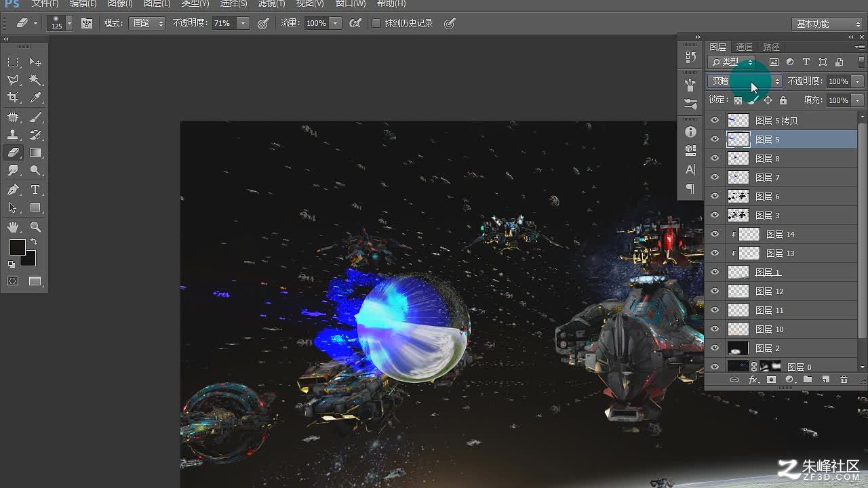
Task: Select the Brush tool
Action: click(35, 117)
